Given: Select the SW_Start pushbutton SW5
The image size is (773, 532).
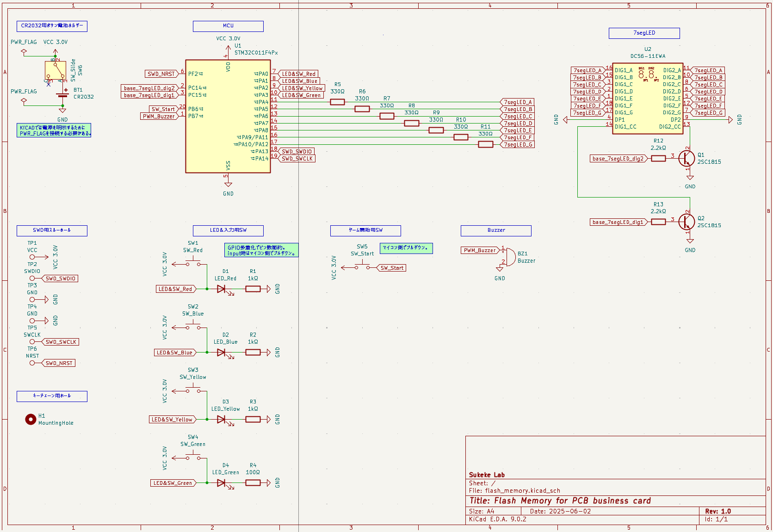Looking at the screenshot, I should 362,266.
